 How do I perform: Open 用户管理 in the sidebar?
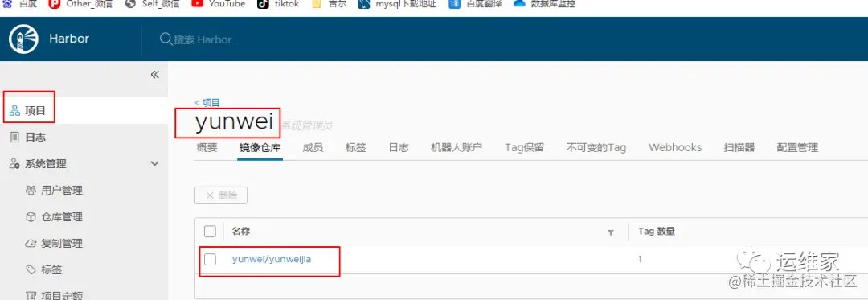tap(62, 191)
